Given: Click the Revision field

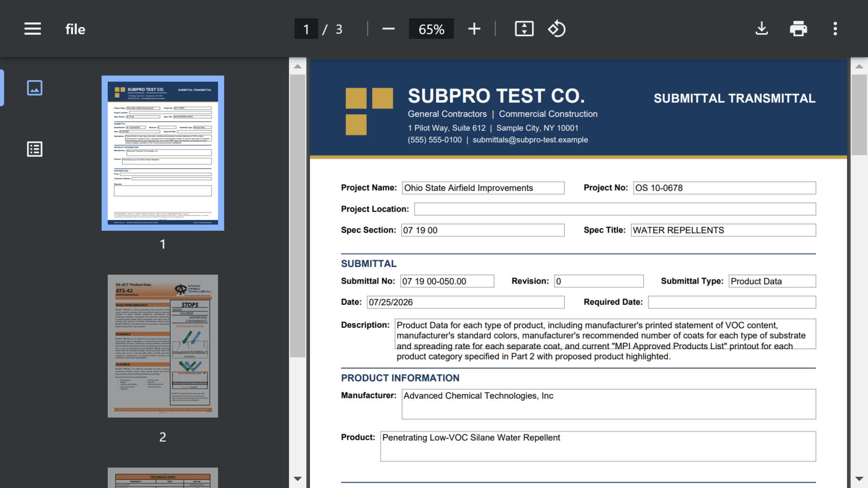Looking at the screenshot, I should click(599, 281).
